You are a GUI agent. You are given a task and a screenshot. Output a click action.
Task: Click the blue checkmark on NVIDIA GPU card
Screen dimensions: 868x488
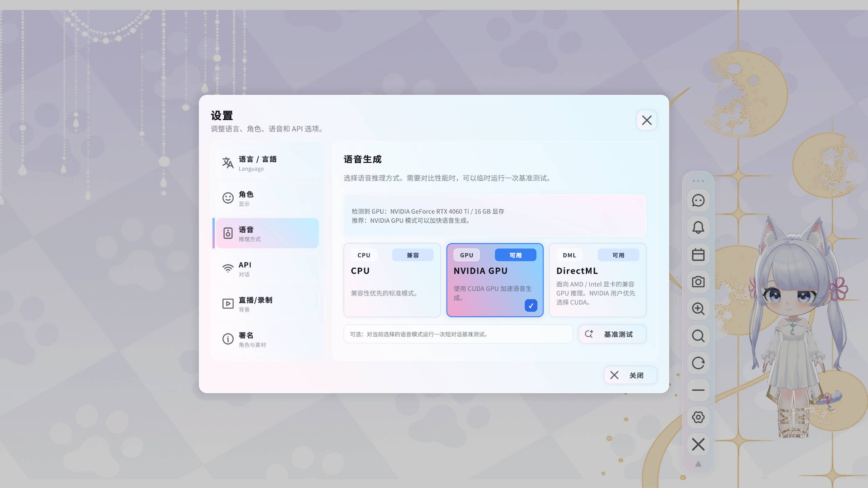click(531, 305)
